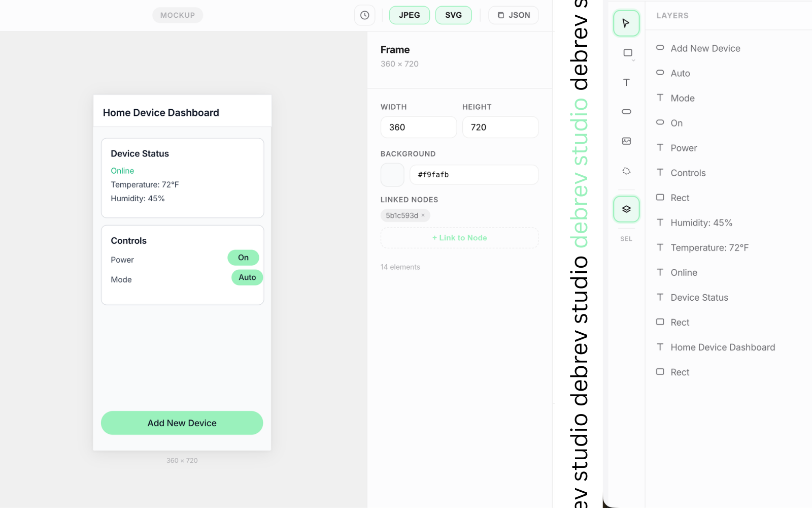812x508 pixels.
Task: Choose the rectangle shape tool
Action: [x=628, y=53]
